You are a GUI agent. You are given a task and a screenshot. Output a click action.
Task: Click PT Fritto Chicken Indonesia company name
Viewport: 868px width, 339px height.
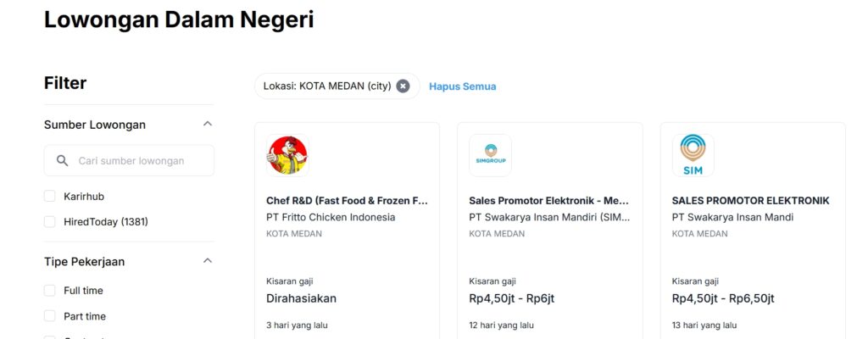(331, 217)
